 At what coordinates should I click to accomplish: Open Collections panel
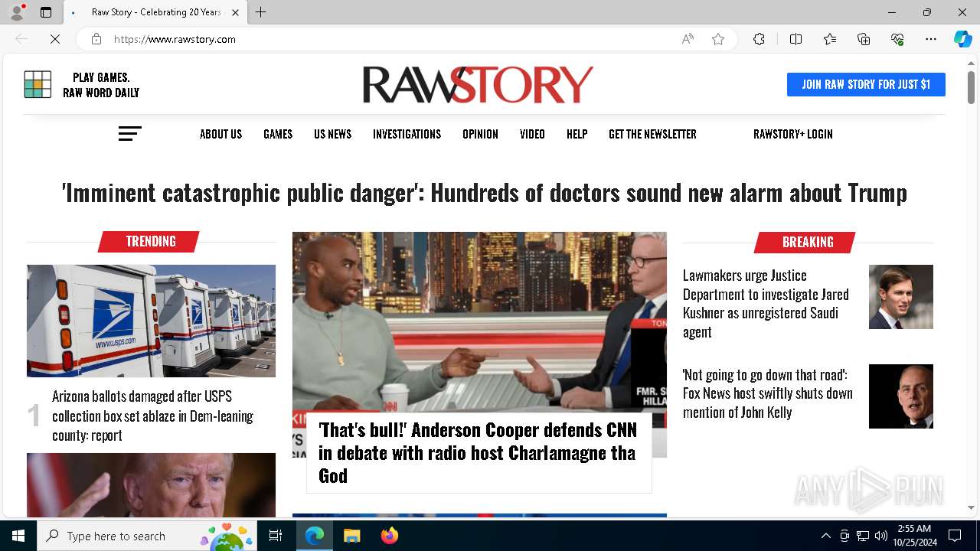[864, 39]
